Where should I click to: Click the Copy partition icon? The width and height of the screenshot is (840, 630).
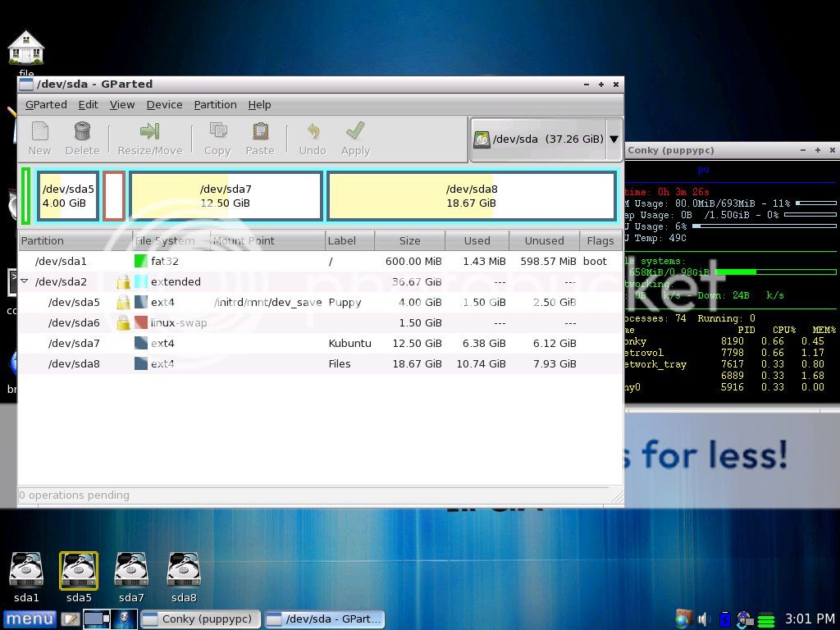click(217, 138)
